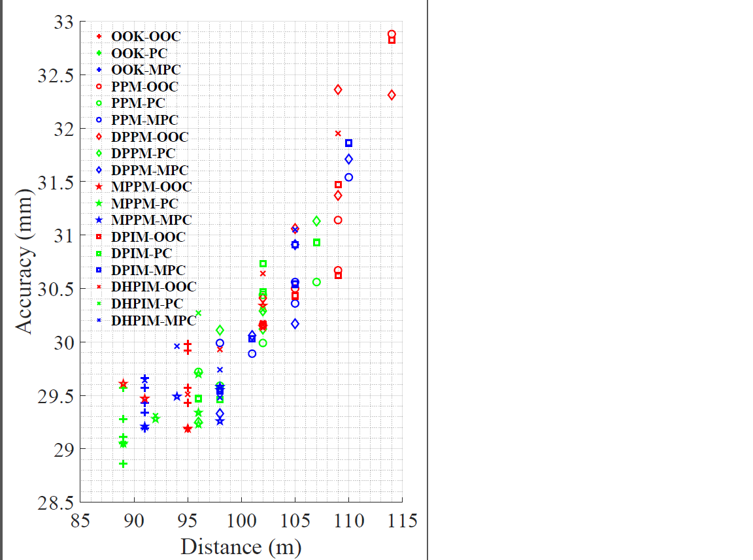Click the green diamond DPPM-PC legend marker
The width and height of the screenshot is (753, 560).
(99, 153)
